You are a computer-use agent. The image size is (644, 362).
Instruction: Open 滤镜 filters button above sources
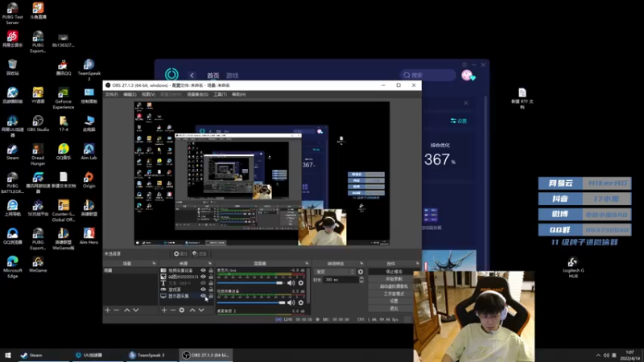pos(200,253)
